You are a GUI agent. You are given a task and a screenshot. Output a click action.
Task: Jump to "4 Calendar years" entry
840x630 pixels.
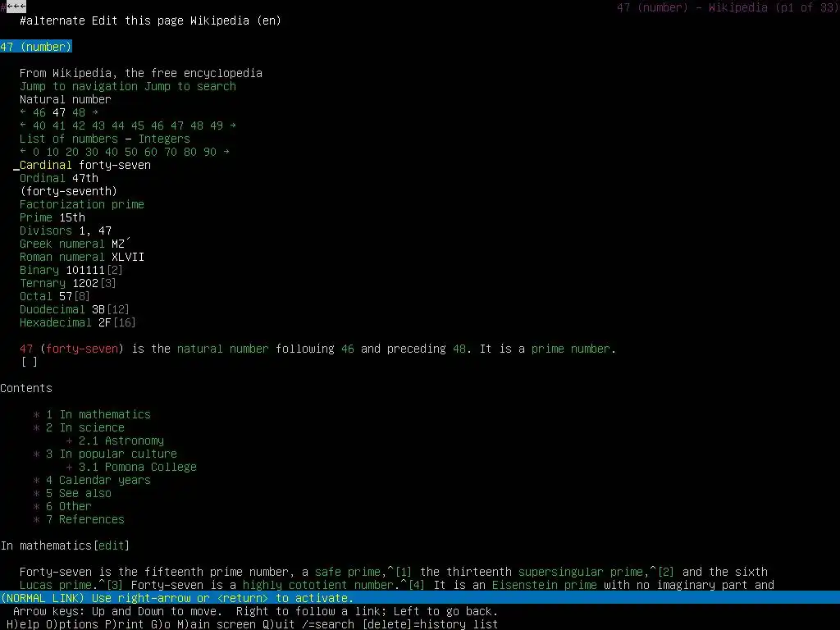point(98,480)
